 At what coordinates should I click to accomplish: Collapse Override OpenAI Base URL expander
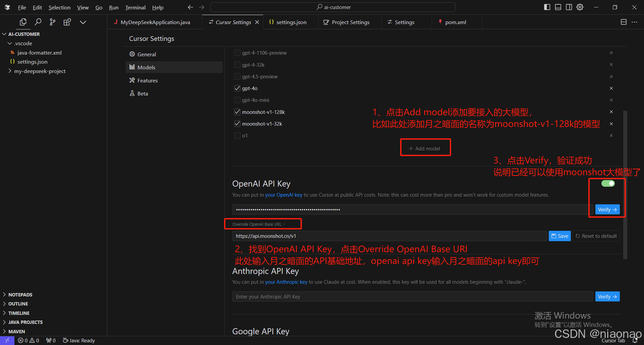pyautogui.click(x=259, y=224)
